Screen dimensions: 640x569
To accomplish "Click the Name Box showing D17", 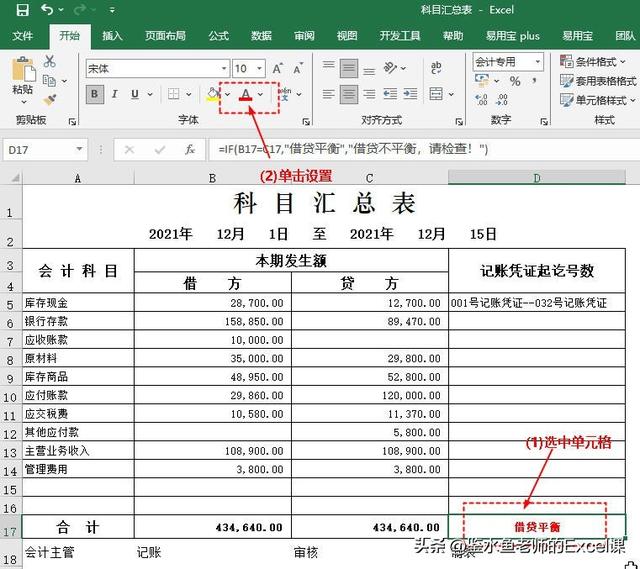I will coord(38,150).
